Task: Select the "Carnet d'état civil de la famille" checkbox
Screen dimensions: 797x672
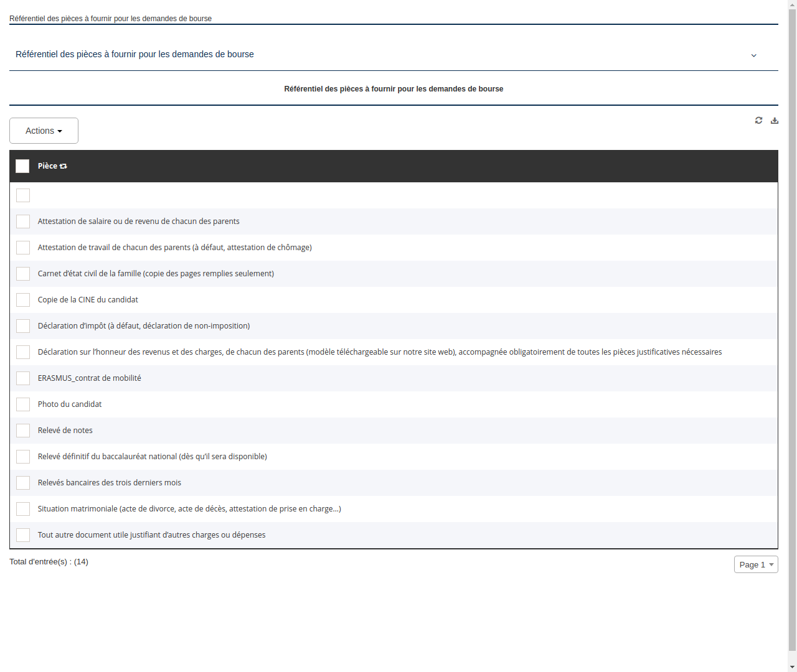Action: coord(23,273)
